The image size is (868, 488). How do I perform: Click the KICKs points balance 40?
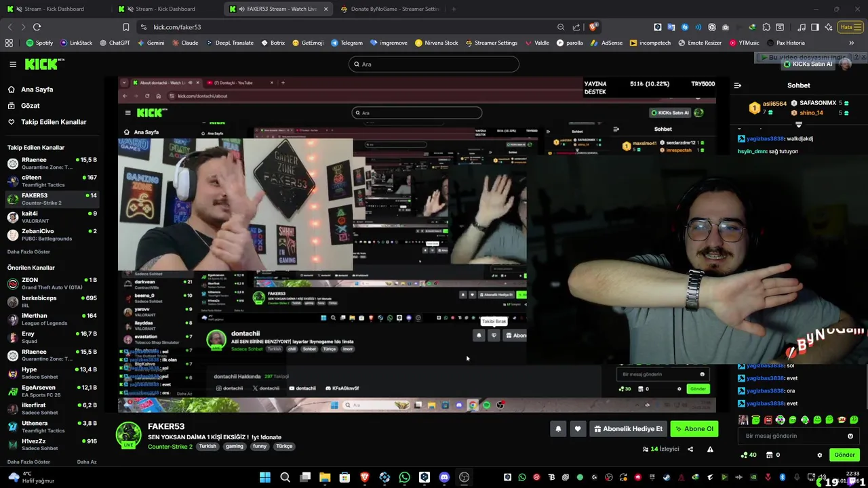[749, 455]
